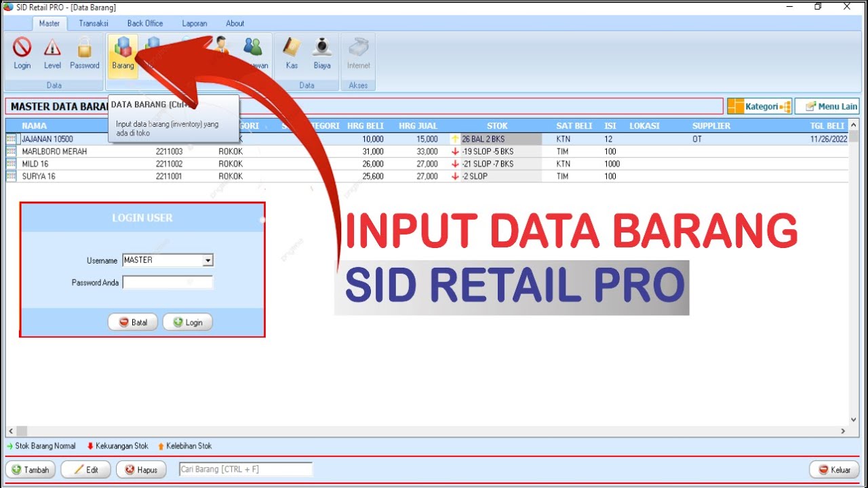Select the MILD 16 item name
Viewport: 868px width, 488px height.
pyautogui.click(x=35, y=163)
